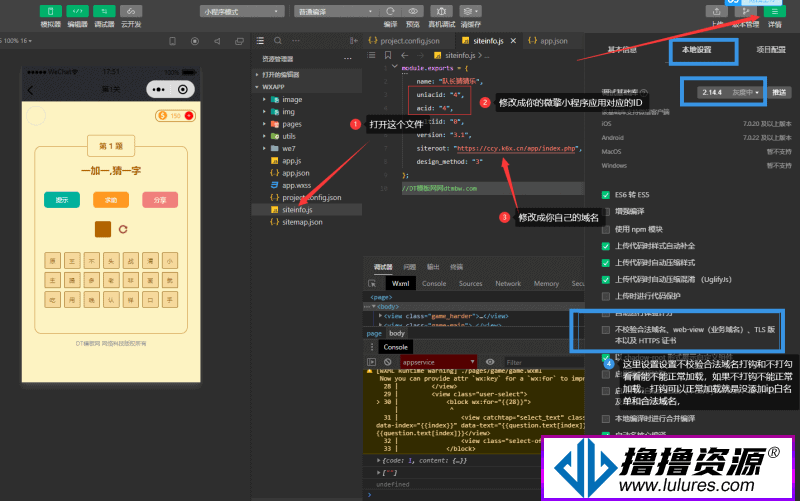
Task: Check the 增强编译 checkbox
Action: click(x=606, y=212)
